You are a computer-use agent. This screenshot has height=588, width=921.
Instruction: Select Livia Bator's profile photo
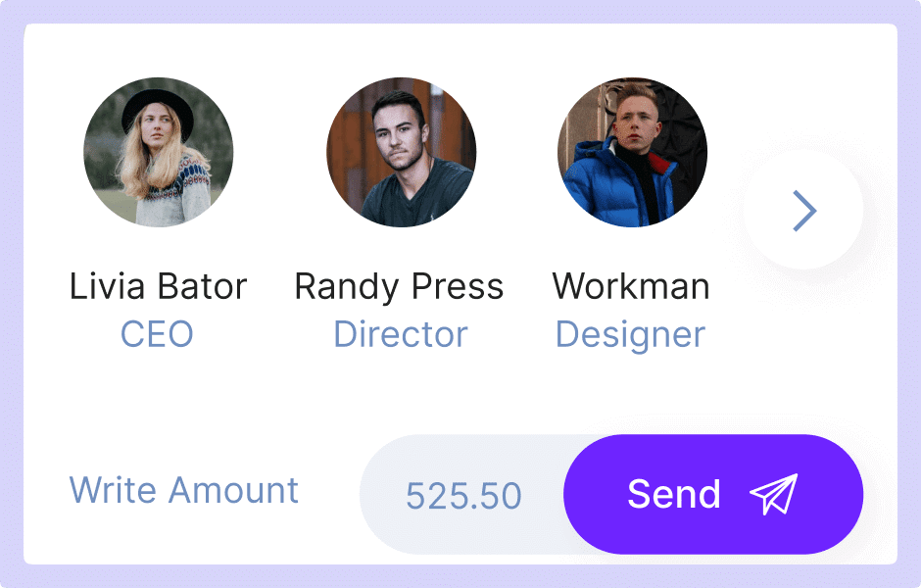click(x=158, y=153)
